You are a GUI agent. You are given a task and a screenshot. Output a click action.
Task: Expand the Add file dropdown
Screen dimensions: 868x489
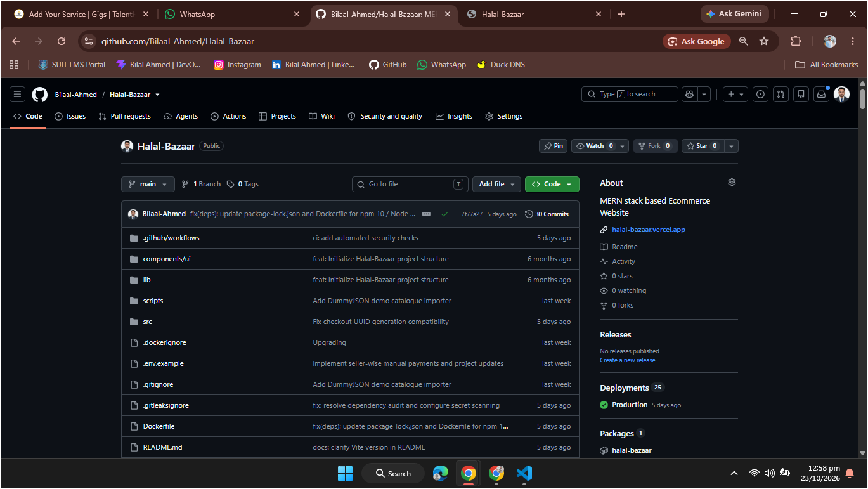click(496, 184)
